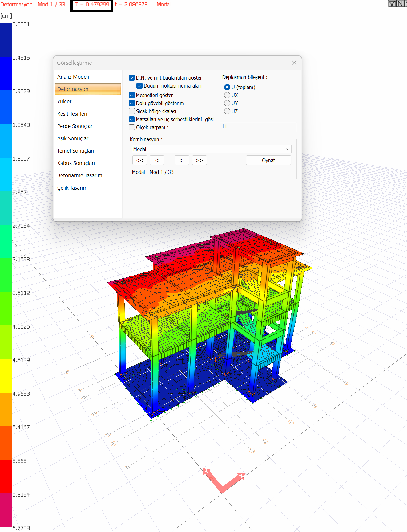Click Oynat to play animation
The height and width of the screenshot is (532, 407).
pos(268,160)
